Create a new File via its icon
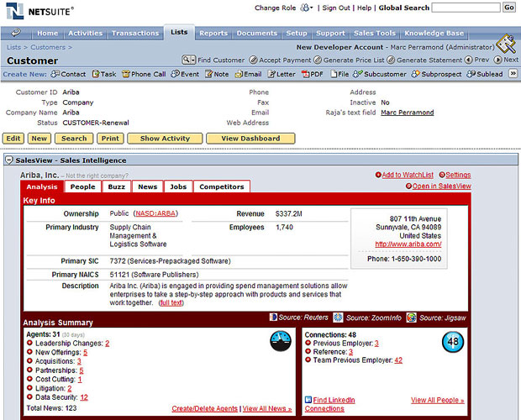 pos(334,74)
